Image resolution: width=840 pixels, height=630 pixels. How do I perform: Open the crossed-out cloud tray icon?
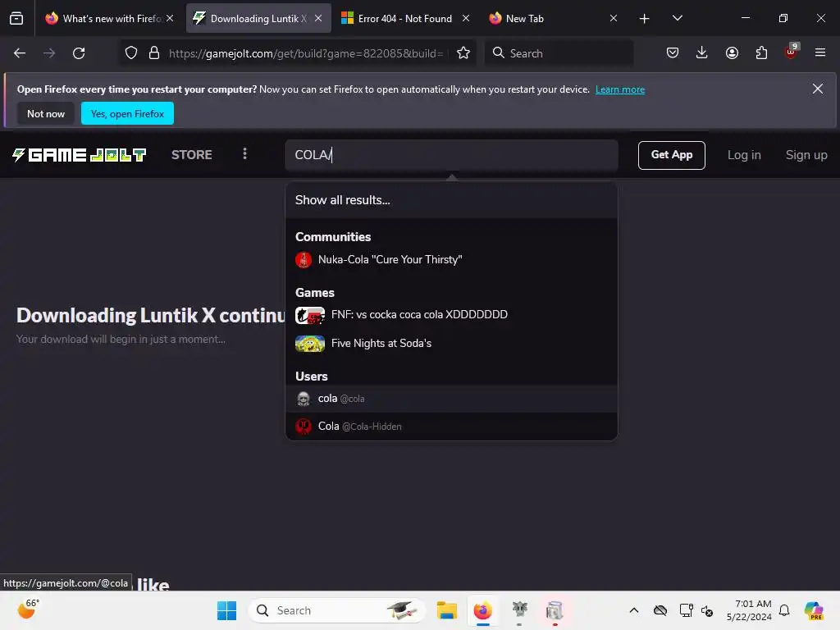660,610
